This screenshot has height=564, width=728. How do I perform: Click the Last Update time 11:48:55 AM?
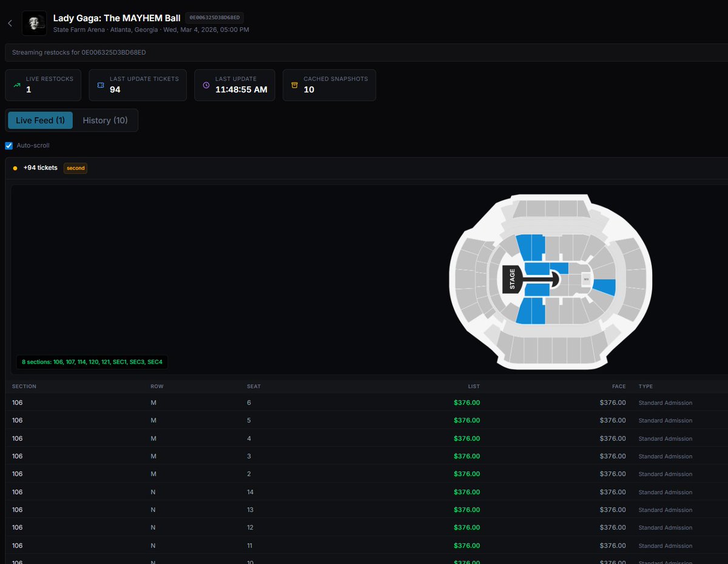point(241,90)
